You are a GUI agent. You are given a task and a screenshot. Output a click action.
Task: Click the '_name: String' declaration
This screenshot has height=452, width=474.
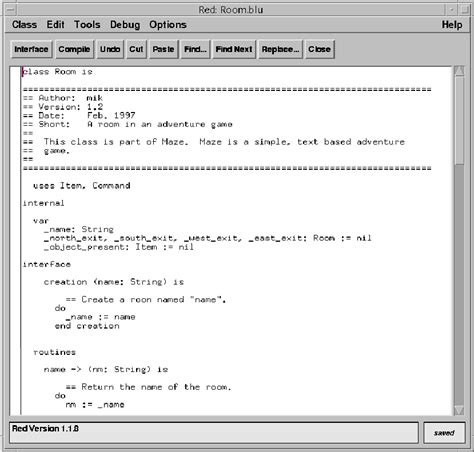point(79,229)
